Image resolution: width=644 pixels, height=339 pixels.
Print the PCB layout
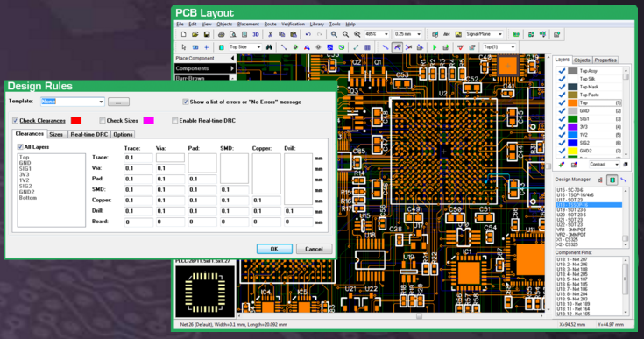(x=221, y=34)
